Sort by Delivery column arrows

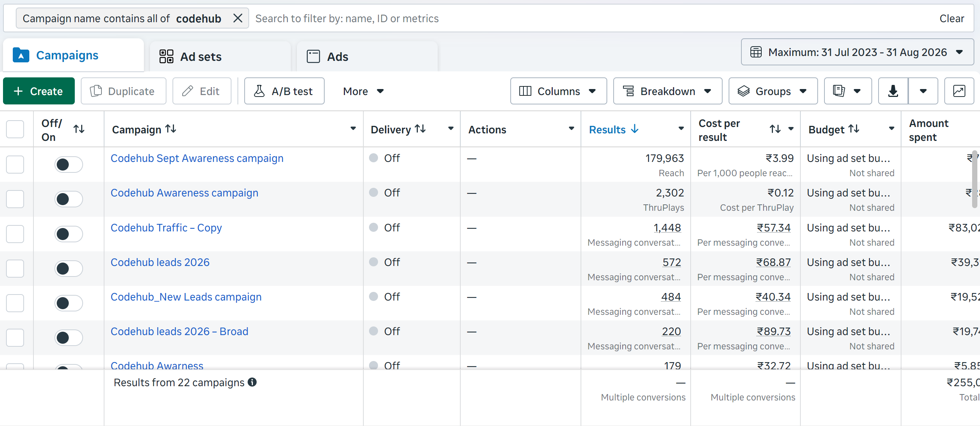pos(420,129)
